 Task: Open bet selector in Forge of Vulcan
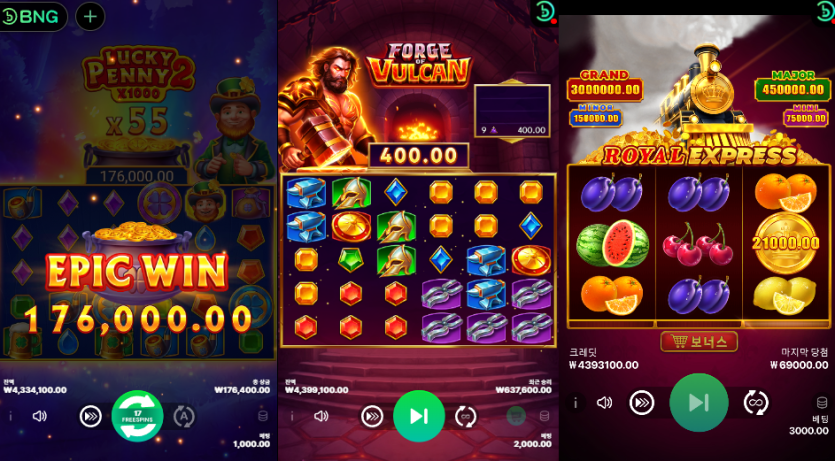[544, 416]
